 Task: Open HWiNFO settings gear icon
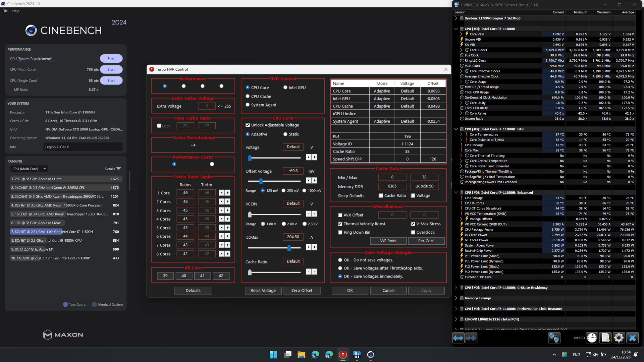pos(619,338)
